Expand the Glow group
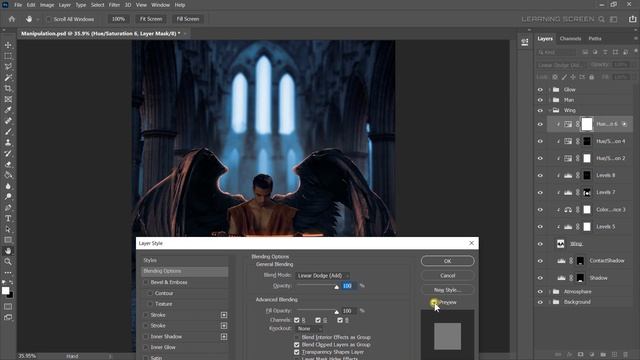The height and width of the screenshot is (360, 640). [550, 89]
